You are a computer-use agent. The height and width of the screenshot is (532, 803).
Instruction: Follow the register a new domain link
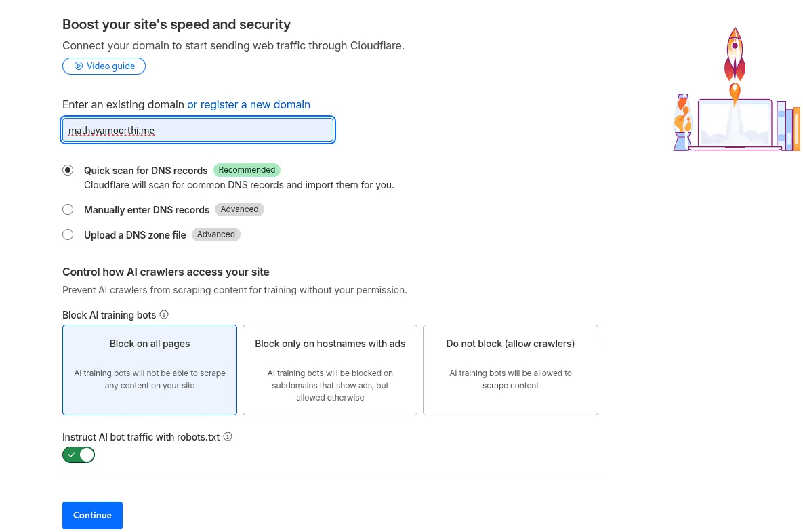[249, 104]
